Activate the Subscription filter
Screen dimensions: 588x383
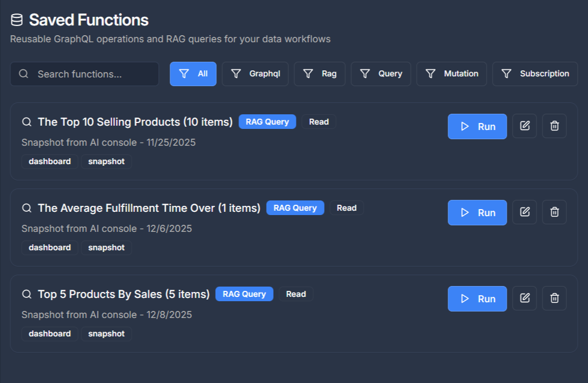coord(535,73)
